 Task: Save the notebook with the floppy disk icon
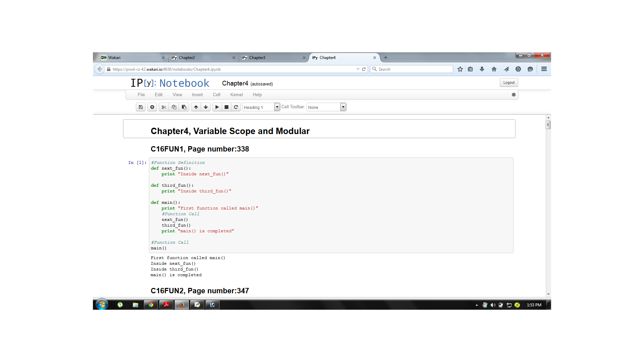[x=141, y=107]
